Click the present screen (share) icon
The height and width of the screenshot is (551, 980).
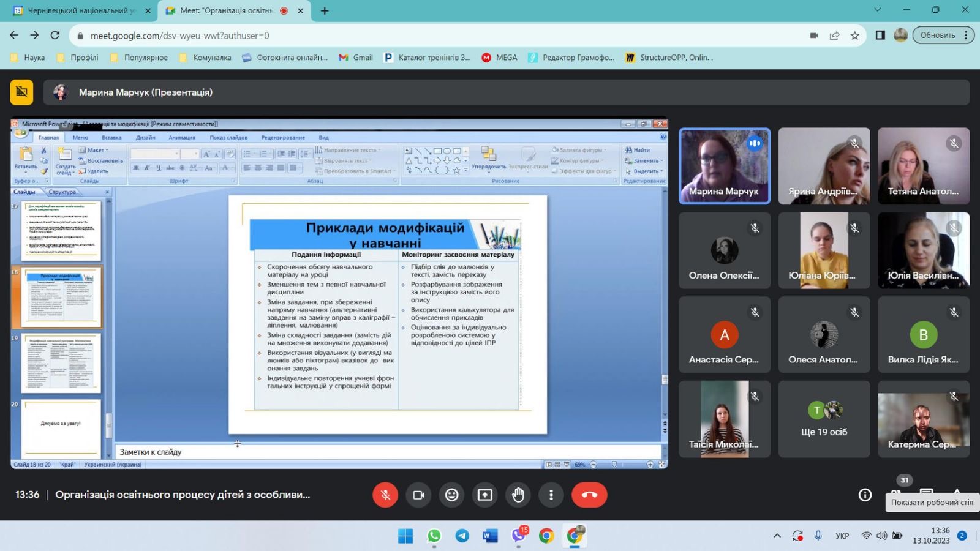[x=485, y=495]
